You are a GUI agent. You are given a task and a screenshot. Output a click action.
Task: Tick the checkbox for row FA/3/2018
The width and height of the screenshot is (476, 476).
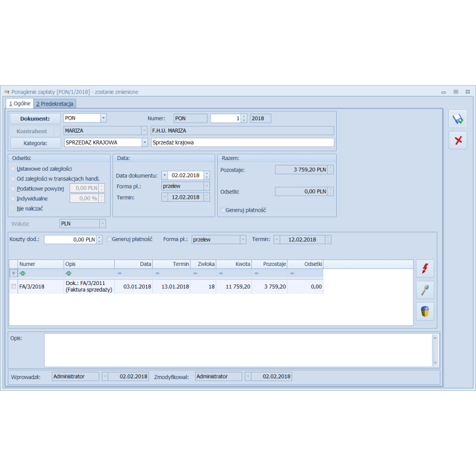pyautogui.click(x=14, y=287)
